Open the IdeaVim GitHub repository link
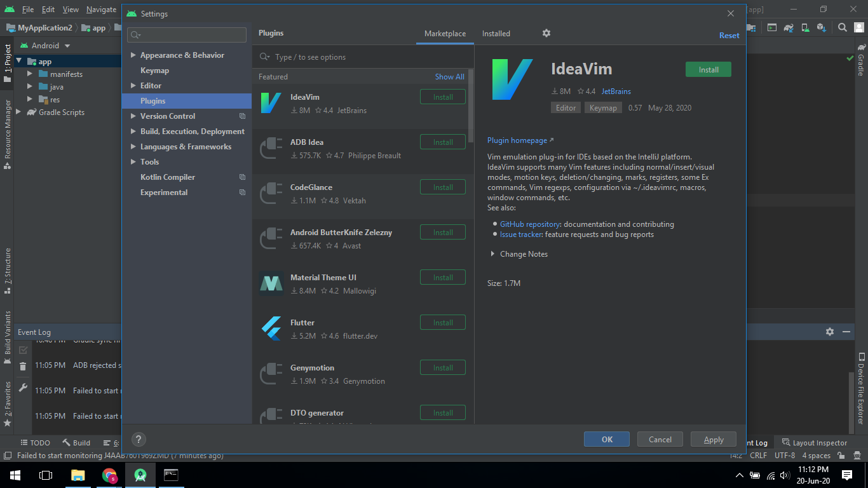The width and height of the screenshot is (868, 488). (530, 224)
